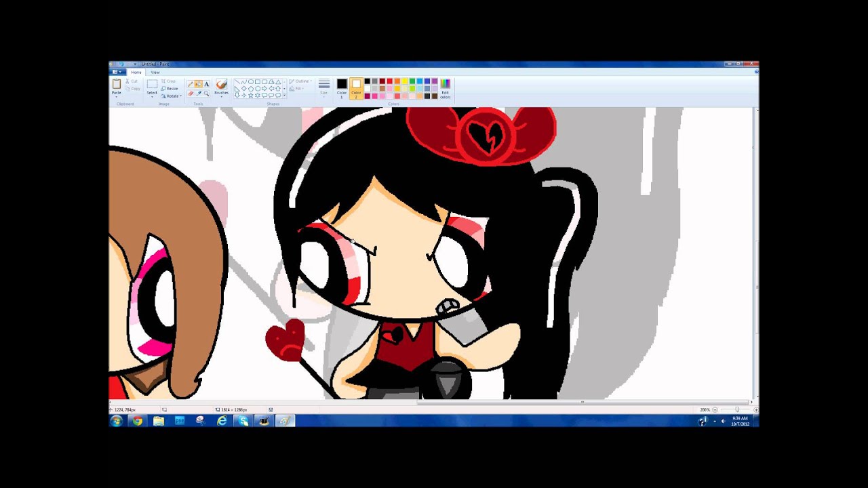
Task: Open the Fill dropdown in Shapes
Action: 298,89
